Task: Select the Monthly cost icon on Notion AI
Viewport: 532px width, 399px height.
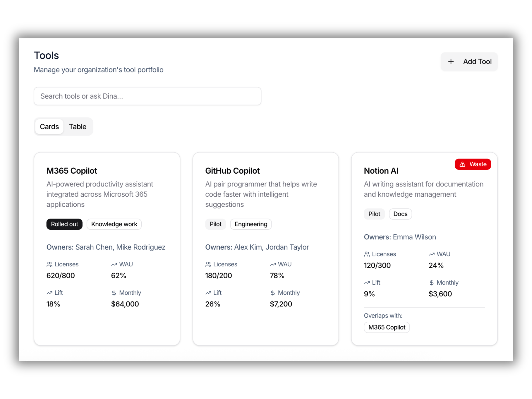Action: pos(432,282)
